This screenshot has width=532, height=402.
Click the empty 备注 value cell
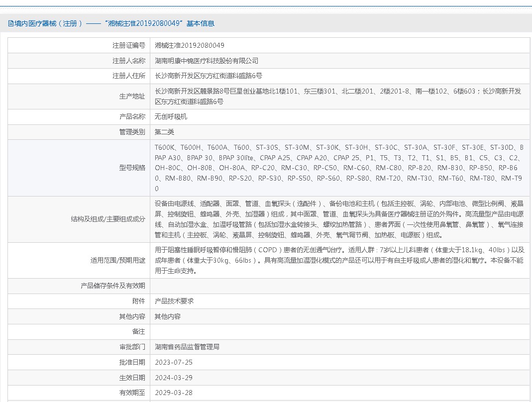[338, 331]
